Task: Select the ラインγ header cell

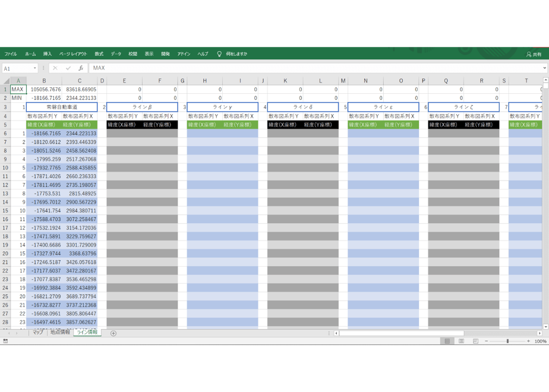Action: [223, 107]
